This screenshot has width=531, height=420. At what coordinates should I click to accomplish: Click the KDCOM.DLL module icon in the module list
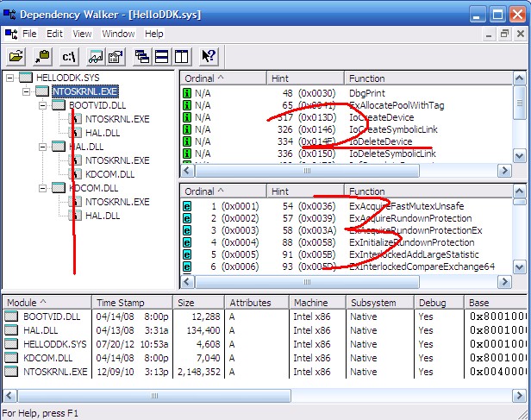coord(11,358)
